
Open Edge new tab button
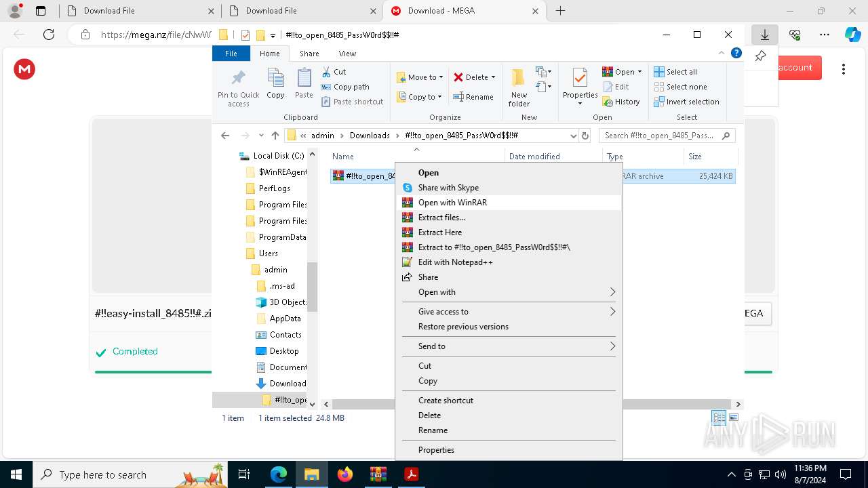click(x=561, y=10)
